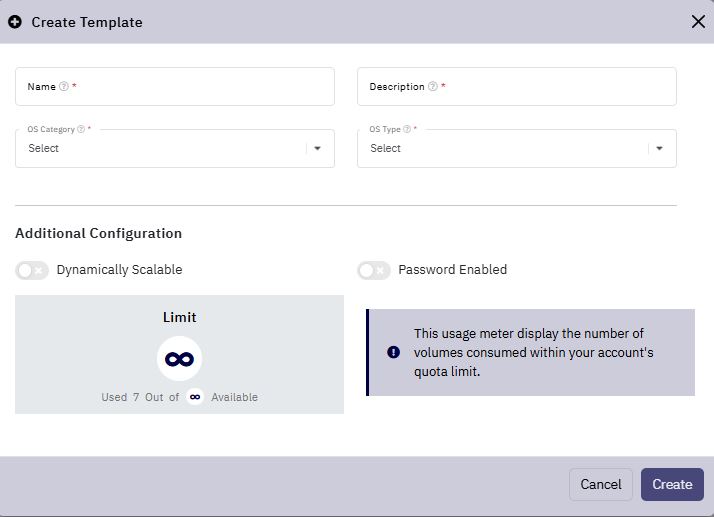Open the OS Type dropdown
Image resolution: width=714 pixels, height=517 pixels.
[x=517, y=148]
